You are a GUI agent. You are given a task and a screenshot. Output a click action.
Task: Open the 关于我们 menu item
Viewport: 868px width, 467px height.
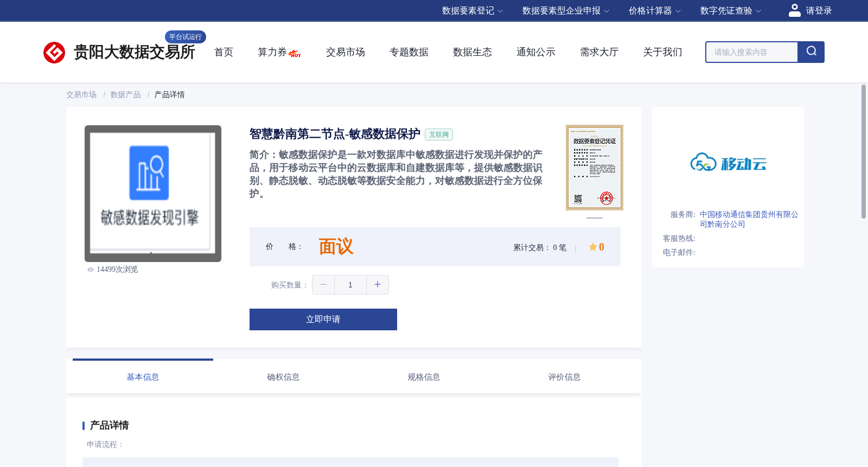point(663,52)
